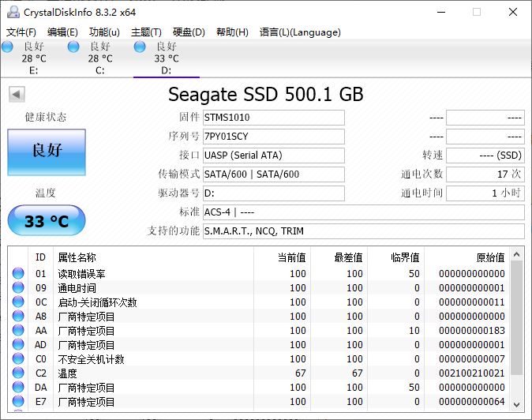Open the 功能(u) menu
The image size is (532, 420).
coord(104,32)
